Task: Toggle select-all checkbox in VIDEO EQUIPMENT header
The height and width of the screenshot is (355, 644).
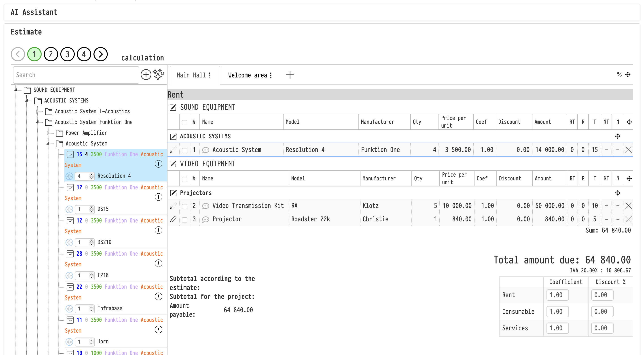Action: pyautogui.click(x=184, y=179)
